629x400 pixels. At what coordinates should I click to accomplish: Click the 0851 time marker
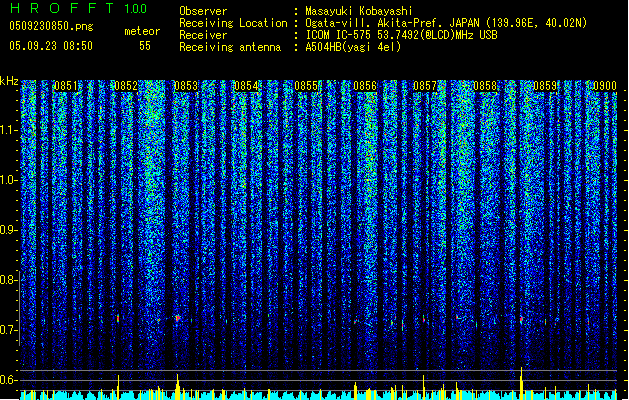(x=66, y=86)
